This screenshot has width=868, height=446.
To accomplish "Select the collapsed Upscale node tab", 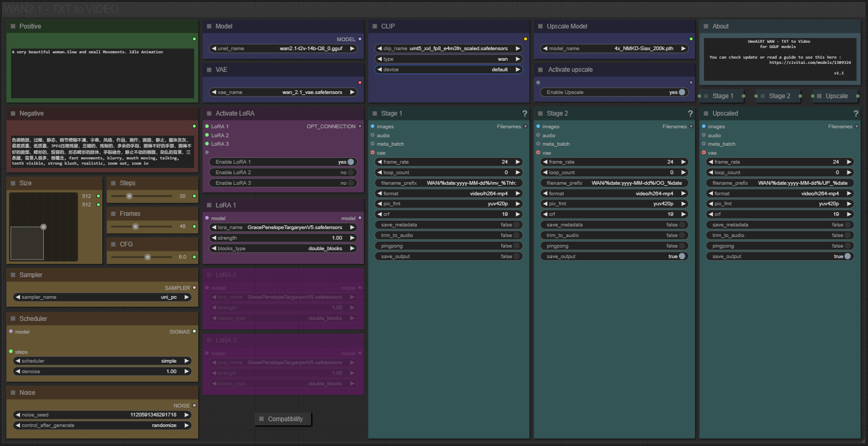I will 836,96.
